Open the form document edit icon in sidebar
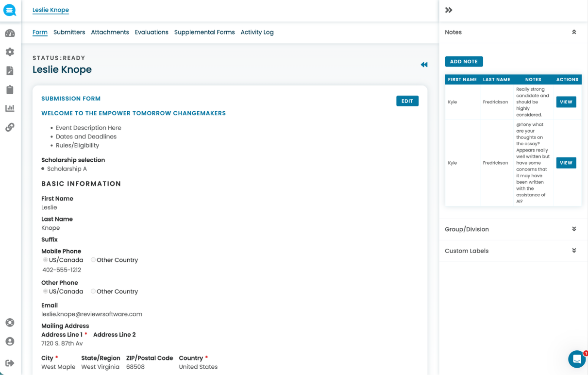588x375 pixels. [x=10, y=71]
